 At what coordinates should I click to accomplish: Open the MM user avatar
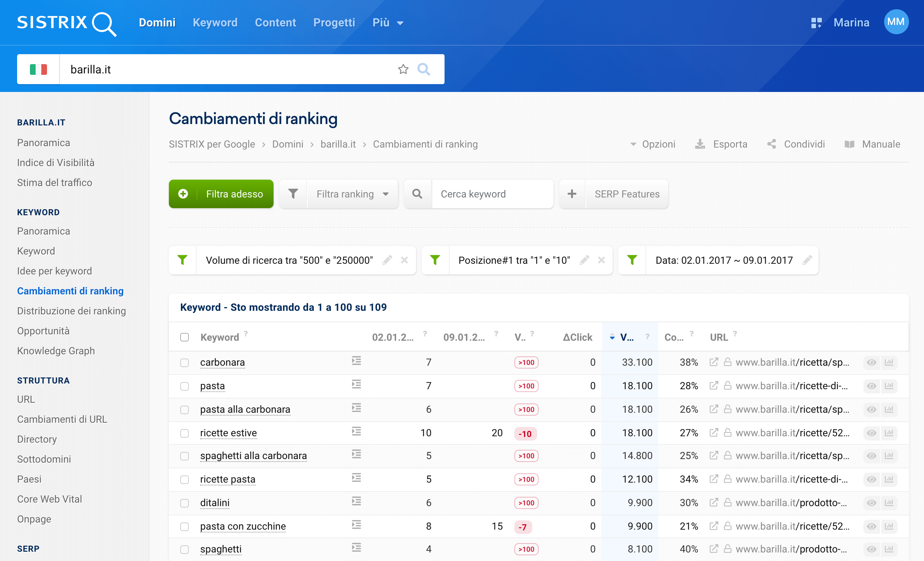[x=896, y=22]
